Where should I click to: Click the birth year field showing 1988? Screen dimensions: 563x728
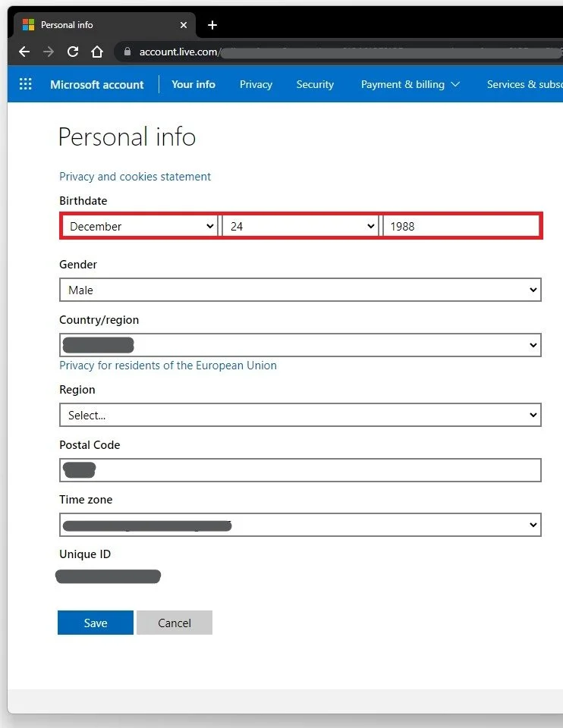tap(461, 226)
